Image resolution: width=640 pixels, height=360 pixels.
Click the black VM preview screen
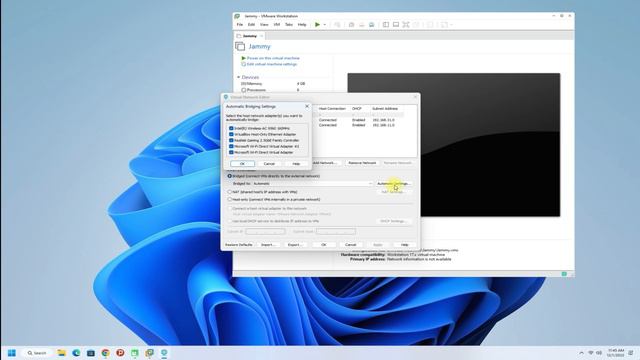tap(453, 144)
